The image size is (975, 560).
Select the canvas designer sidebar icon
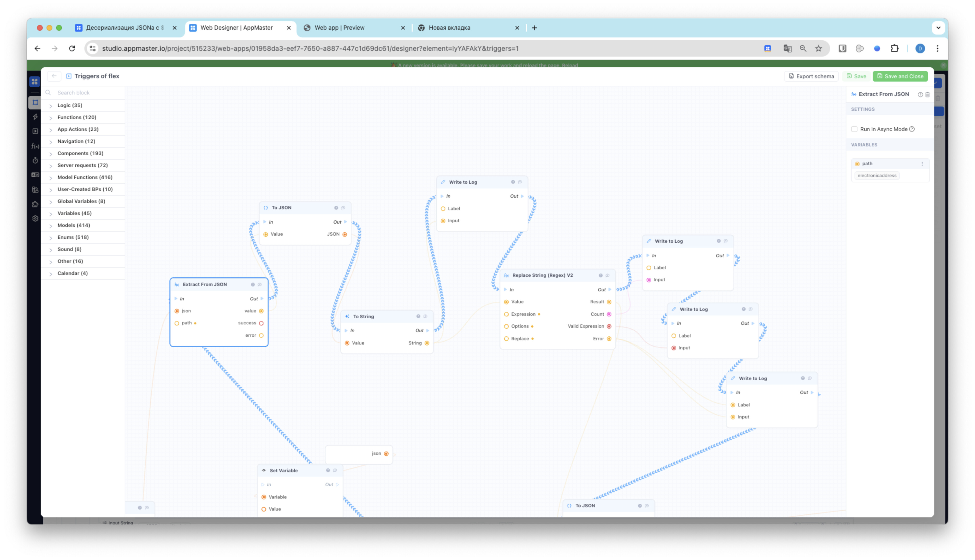35,102
